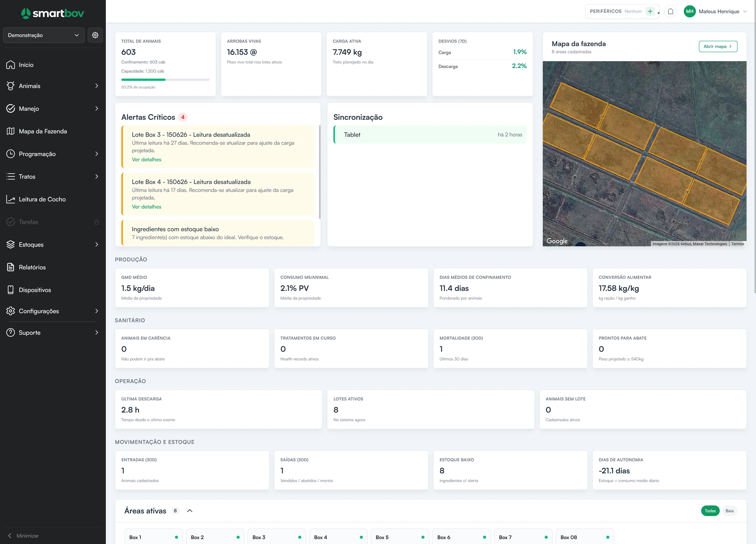
Task: Click Ver detalhes for Lote Box 3
Action: click(x=146, y=159)
